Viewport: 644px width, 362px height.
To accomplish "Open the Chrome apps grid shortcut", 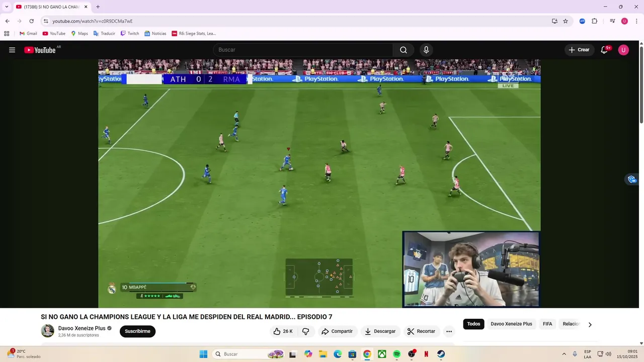I will point(7,34).
